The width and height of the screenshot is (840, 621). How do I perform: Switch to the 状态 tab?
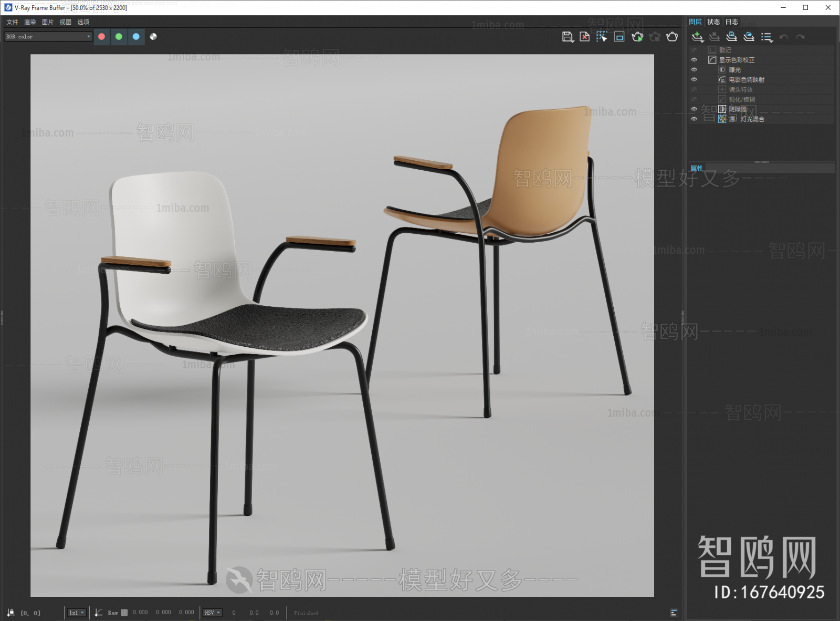tap(713, 22)
